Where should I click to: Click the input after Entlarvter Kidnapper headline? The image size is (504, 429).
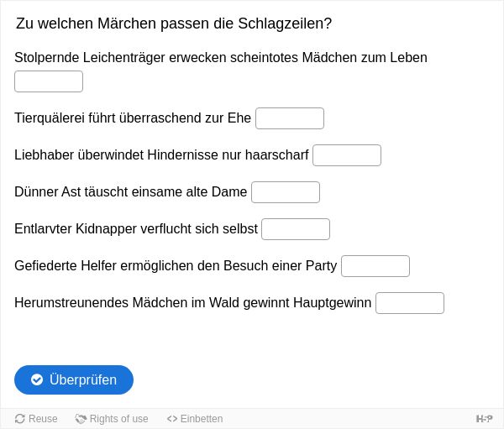coord(296,229)
